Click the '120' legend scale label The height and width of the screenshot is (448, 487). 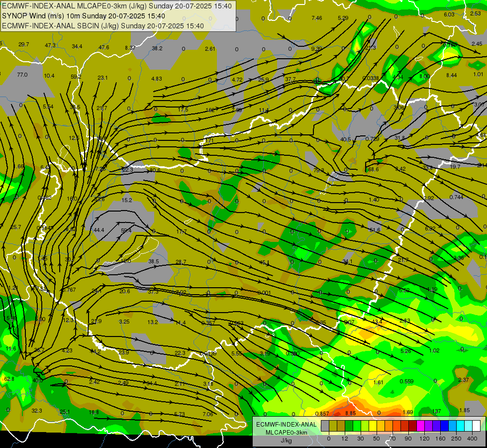424,439
